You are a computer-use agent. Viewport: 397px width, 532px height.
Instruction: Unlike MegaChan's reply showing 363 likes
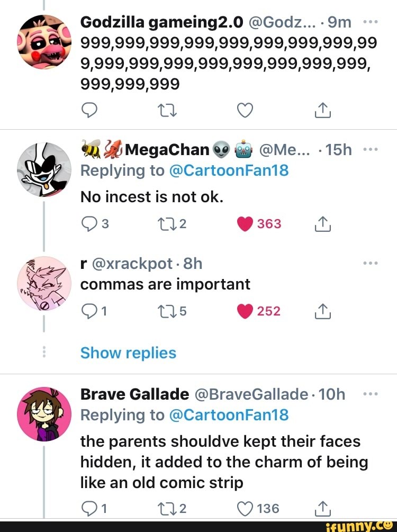[x=245, y=224]
